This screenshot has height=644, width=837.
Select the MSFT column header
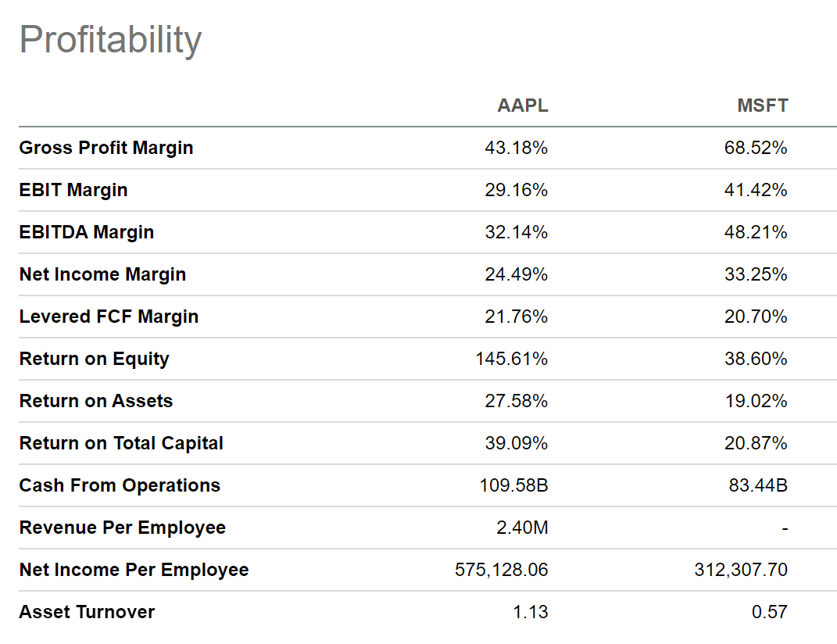[762, 106]
